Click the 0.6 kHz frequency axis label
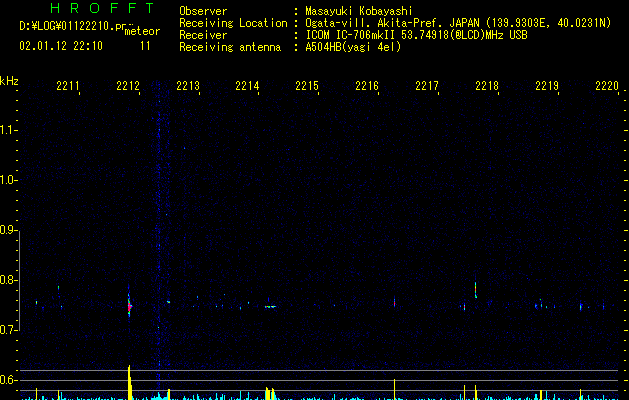Image resolution: width=629 pixels, height=400 pixels. pos(8,380)
